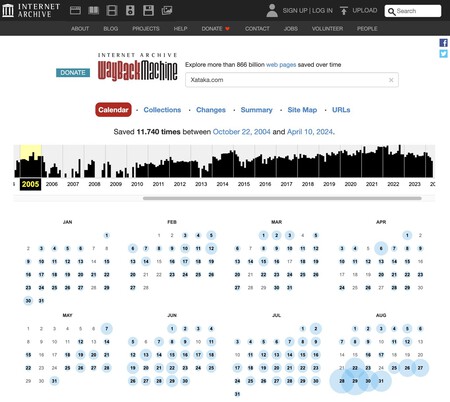The image size is (450, 402).
Task: Select year 2021 on the timeline
Action: click(372, 184)
